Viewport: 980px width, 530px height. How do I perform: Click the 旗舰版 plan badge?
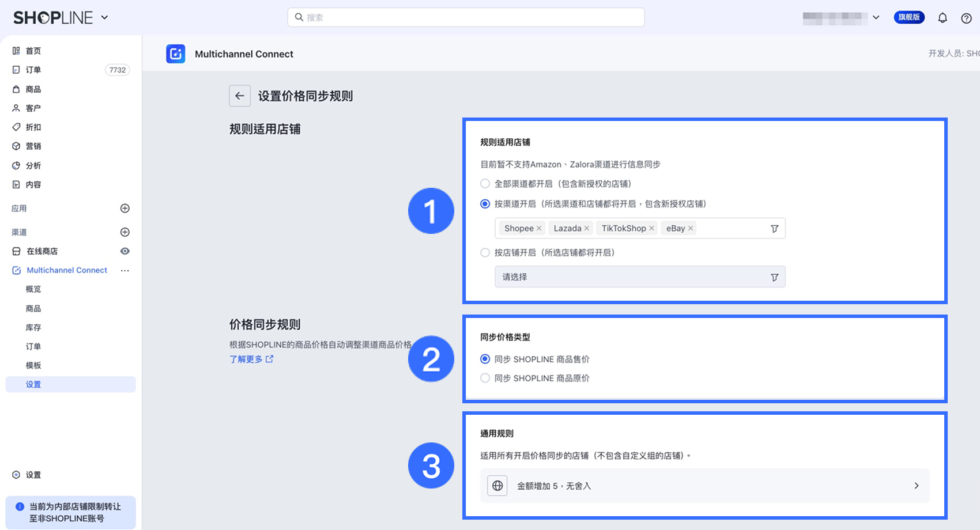[909, 17]
